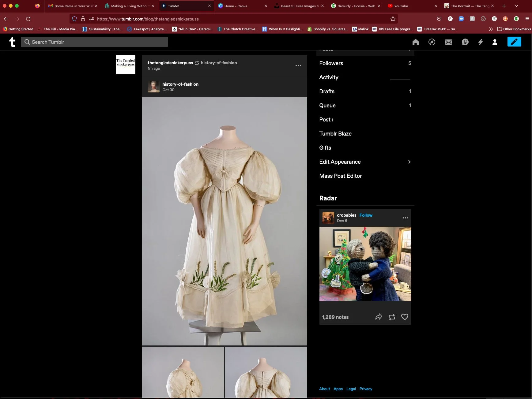Open ellipsis menu on crobabies Radar post
Screen dimensions: 532x399
(x=406, y=218)
